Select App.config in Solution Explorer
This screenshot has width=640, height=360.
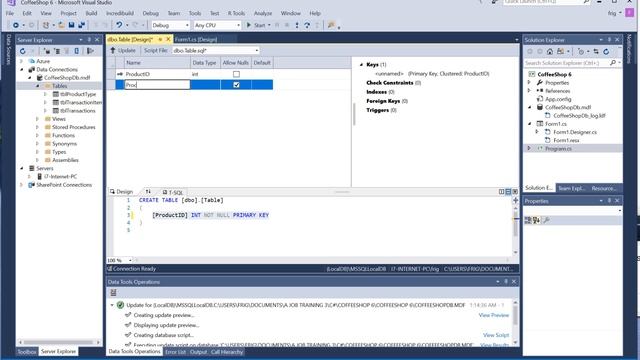pos(558,99)
